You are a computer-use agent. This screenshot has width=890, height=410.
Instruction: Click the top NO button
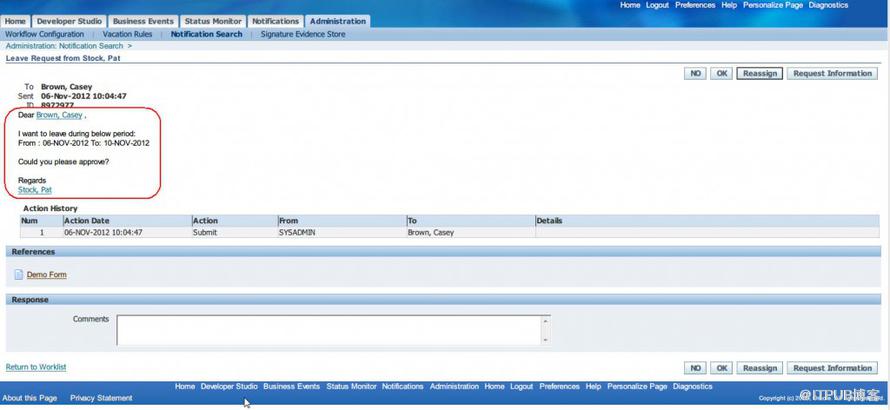695,73
